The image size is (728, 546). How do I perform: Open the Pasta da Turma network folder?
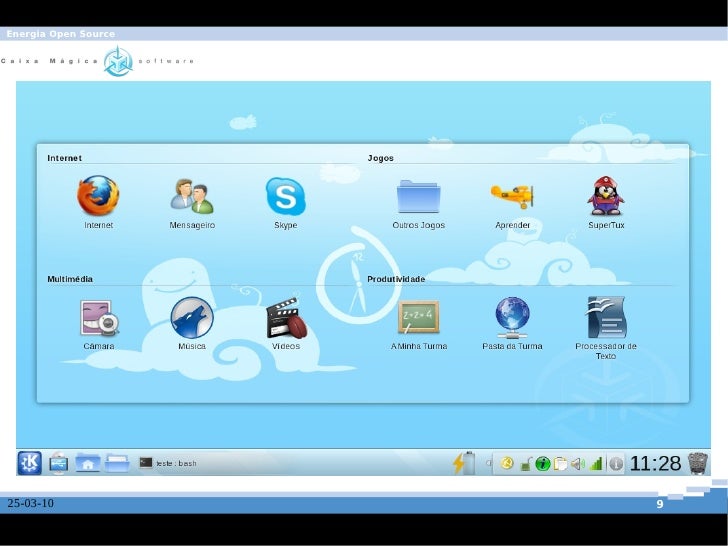(512, 318)
